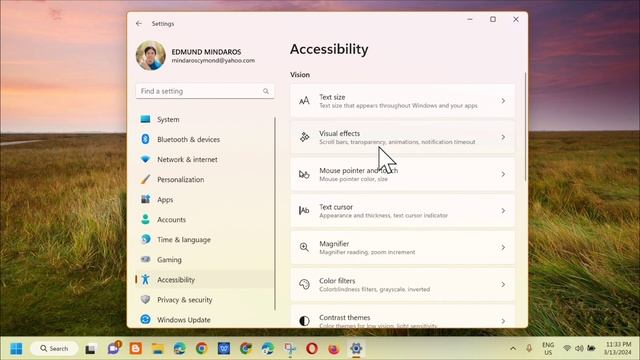Open Windows Update settings
The image size is (640, 360).
pyautogui.click(x=205, y=319)
